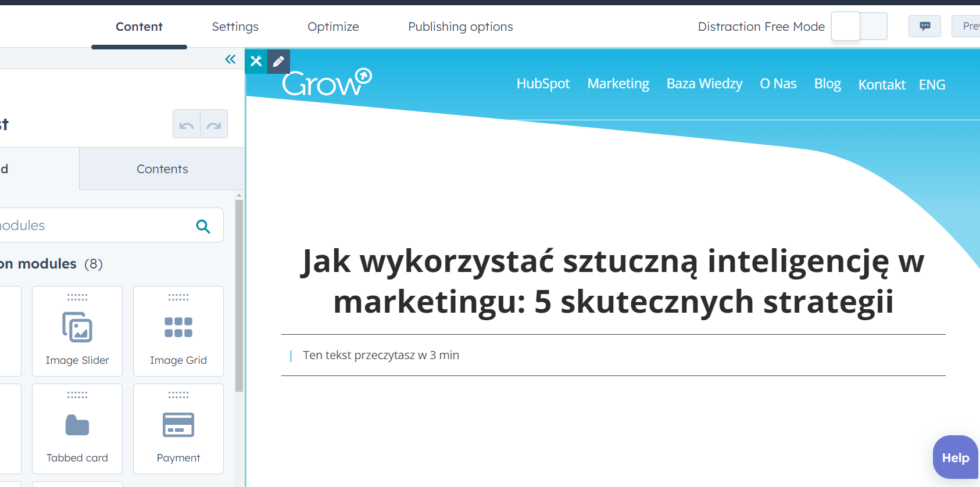Switch to the Contents sidebar tab
Image resolution: width=980 pixels, height=487 pixels.
pos(162,169)
